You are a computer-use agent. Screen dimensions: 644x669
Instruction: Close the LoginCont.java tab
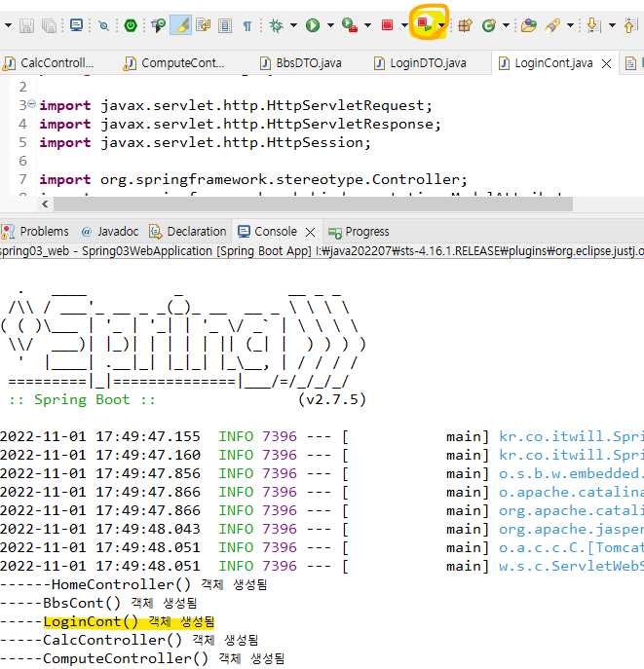point(606,64)
